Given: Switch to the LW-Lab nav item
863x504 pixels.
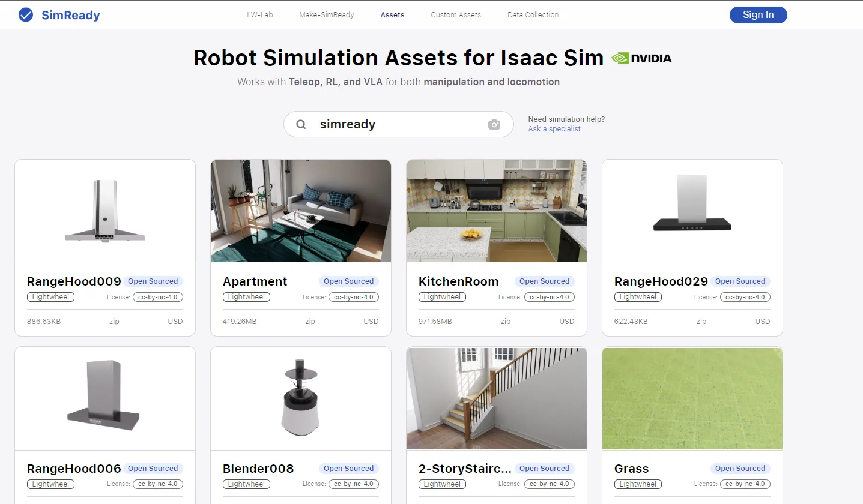Looking at the screenshot, I should coord(260,15).
